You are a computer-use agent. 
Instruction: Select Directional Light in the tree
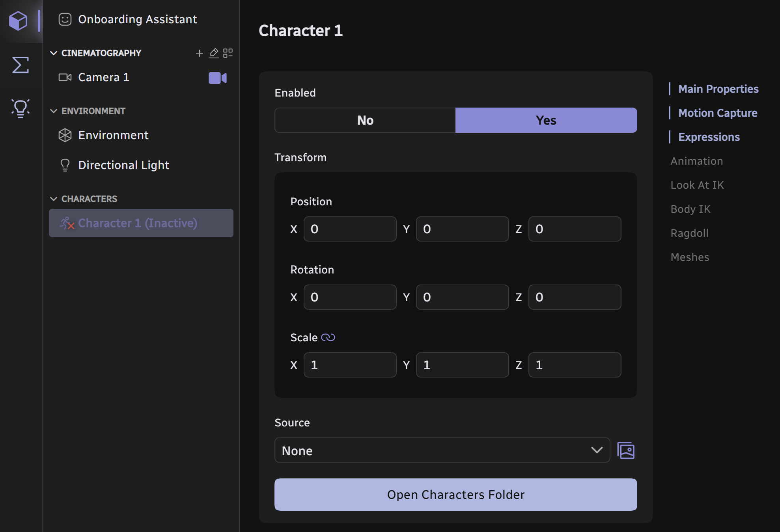tap(123, 165)
